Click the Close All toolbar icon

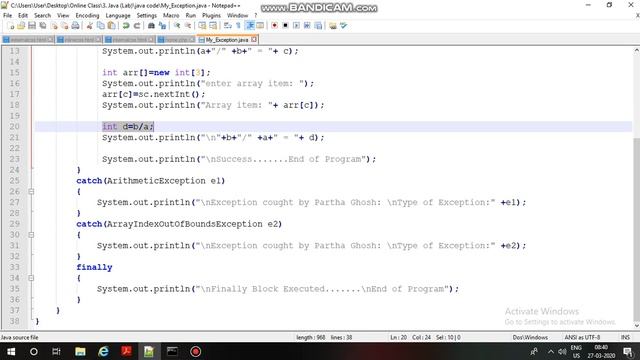(64, 26)
